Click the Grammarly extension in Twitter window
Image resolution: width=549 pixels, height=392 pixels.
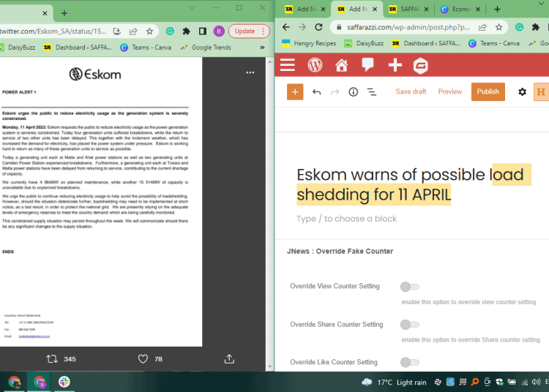point(170,31)
